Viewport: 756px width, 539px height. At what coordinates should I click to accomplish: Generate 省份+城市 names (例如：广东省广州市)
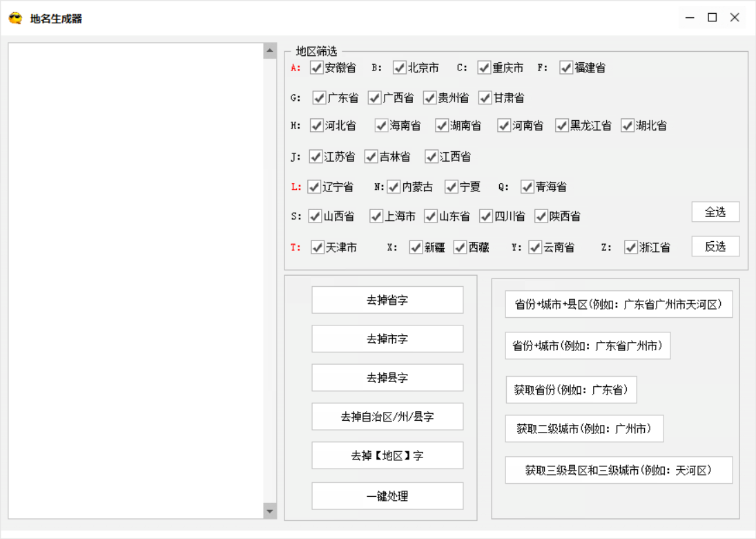(x=588, y=346)
